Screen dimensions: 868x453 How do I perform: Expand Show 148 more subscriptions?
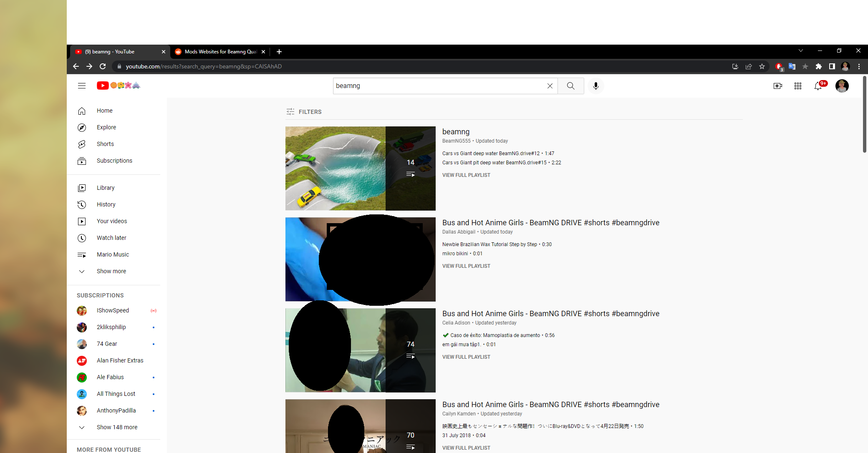[x=114, y=427]
